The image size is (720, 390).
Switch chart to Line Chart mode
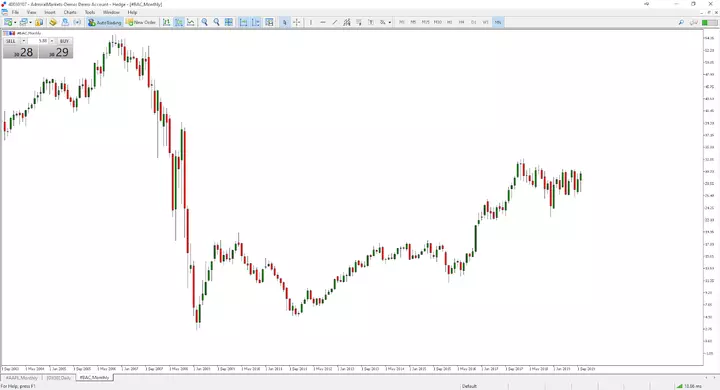(x=191, y=22)
